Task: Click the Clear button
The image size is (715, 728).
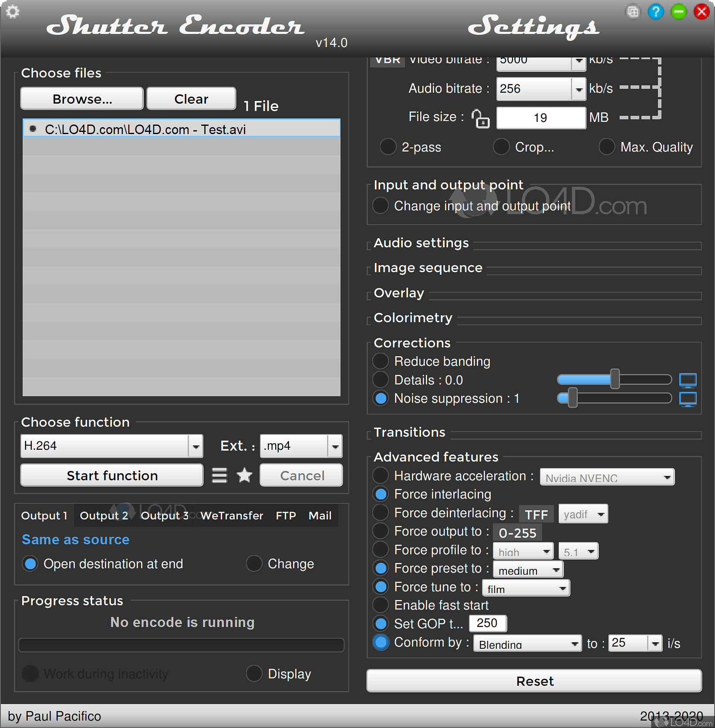Action: [191, 99]
